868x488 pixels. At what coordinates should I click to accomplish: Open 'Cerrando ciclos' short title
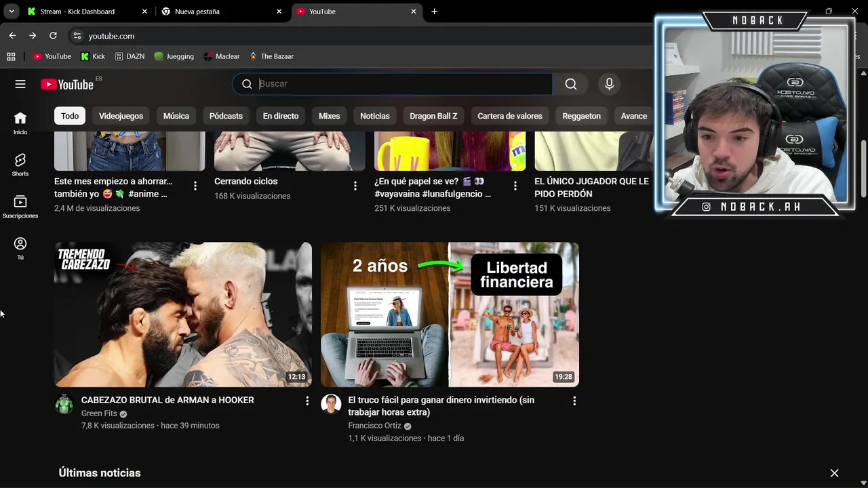pyautogui.click(x=245, y=181)
